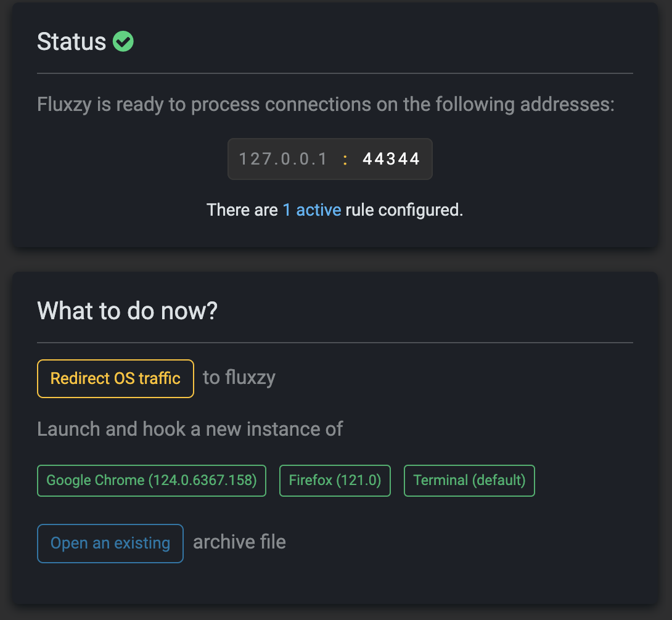
Task: Click the 'archive file' label
Action: click(x=239, y=542)
